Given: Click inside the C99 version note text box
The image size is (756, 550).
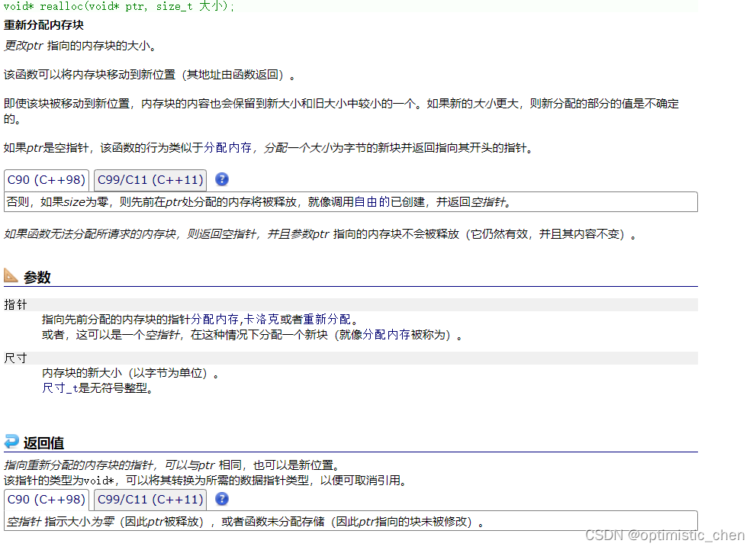Looking at the screenshot, I should [x=351, y=201].
